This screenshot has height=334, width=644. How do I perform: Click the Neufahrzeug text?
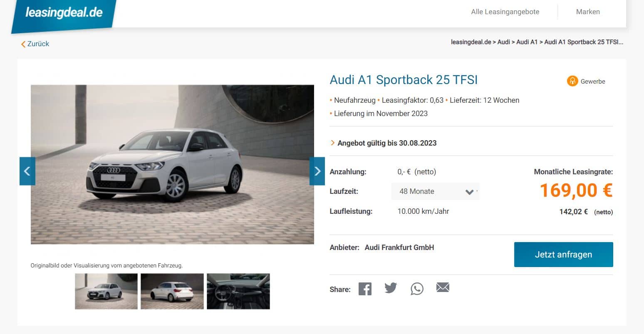354,100
